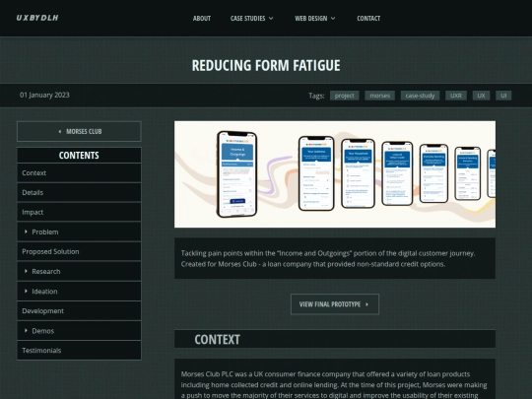Open the Case Studies menu item
This screenshot has width=532, height=399.
pyautogui.click(x=247, y=19)
